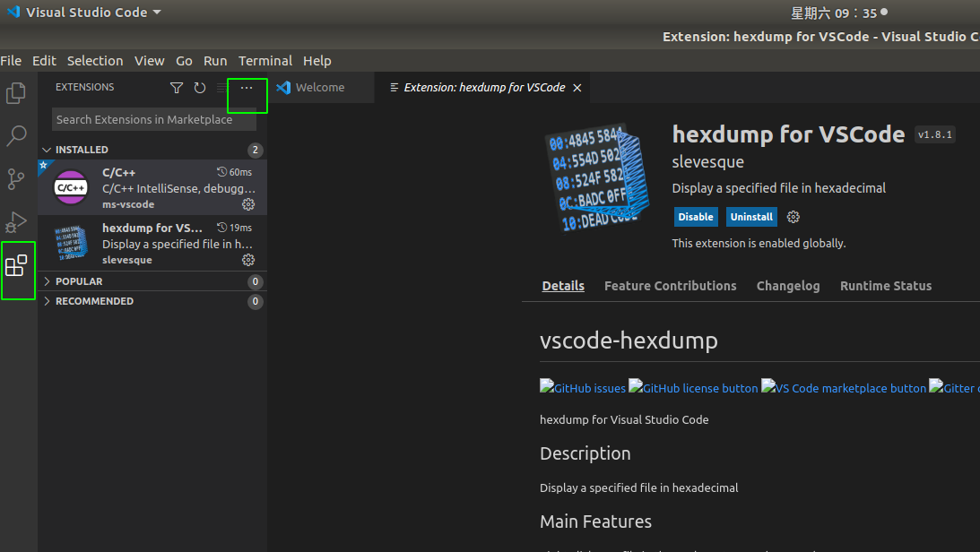
Task: Uninstall the hexdump extension
Action: click(751, 217)
